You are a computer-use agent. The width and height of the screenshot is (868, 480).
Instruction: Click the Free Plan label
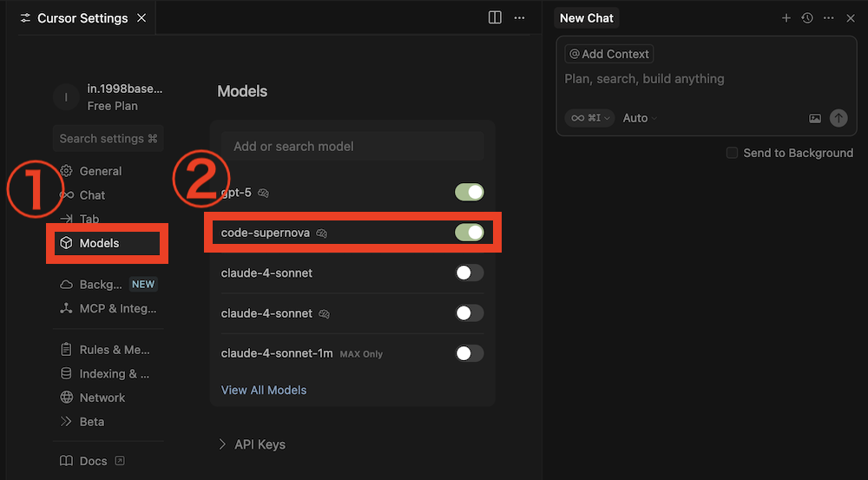(x=112, y=106)
